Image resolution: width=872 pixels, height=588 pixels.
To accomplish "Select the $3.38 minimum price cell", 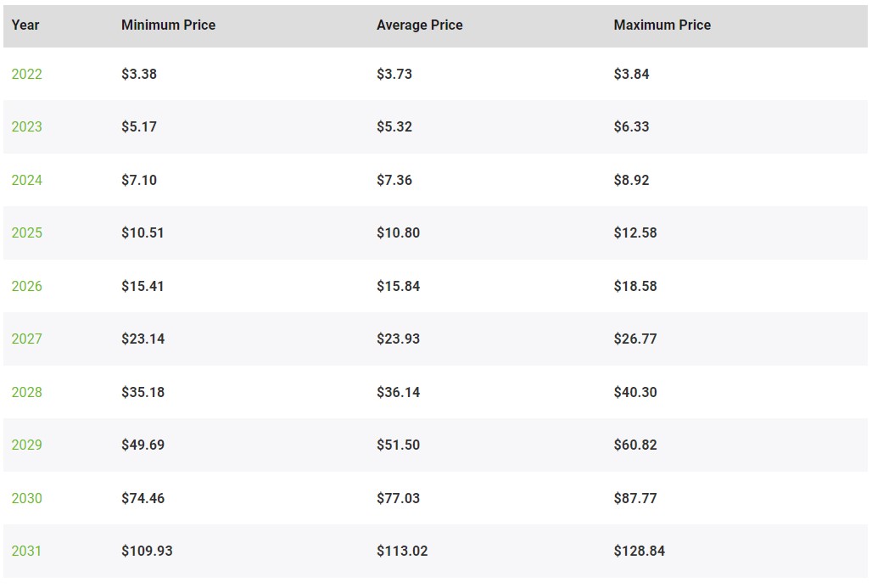I will [139, 74].
